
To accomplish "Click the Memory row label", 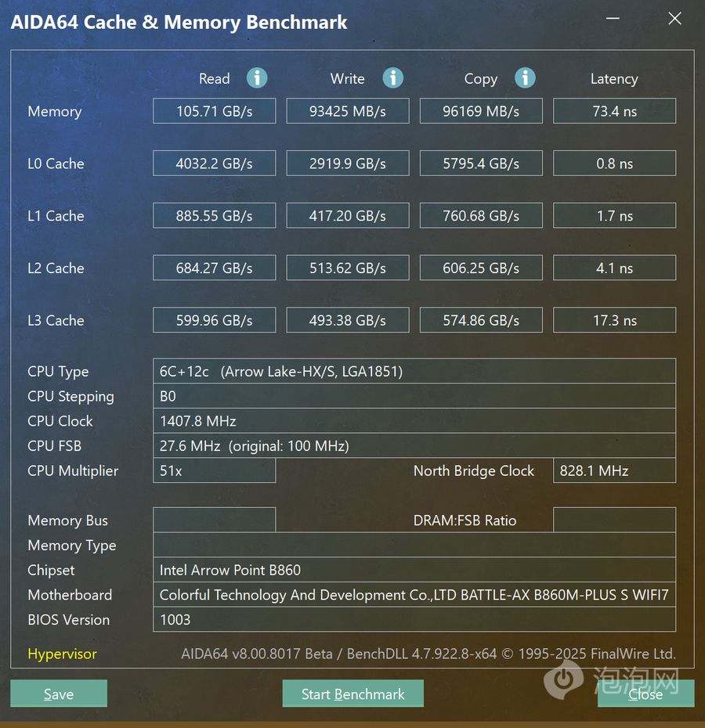I will point(54,111).
